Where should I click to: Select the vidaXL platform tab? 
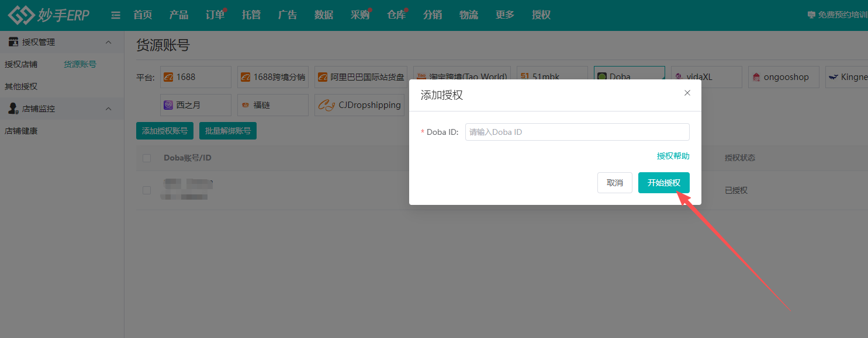coord(707,77)
